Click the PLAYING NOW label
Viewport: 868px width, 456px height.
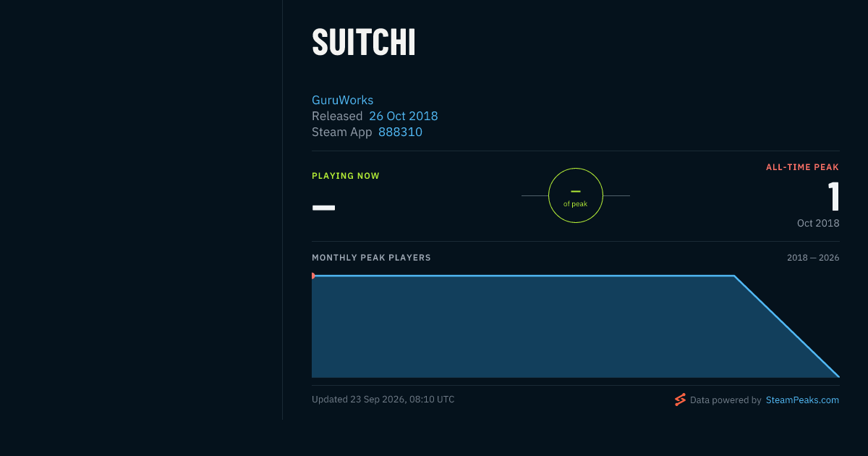coord(346,176)
